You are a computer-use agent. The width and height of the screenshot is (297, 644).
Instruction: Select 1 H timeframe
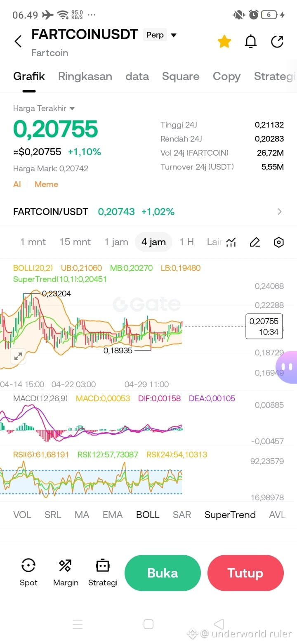coord(186,242)
